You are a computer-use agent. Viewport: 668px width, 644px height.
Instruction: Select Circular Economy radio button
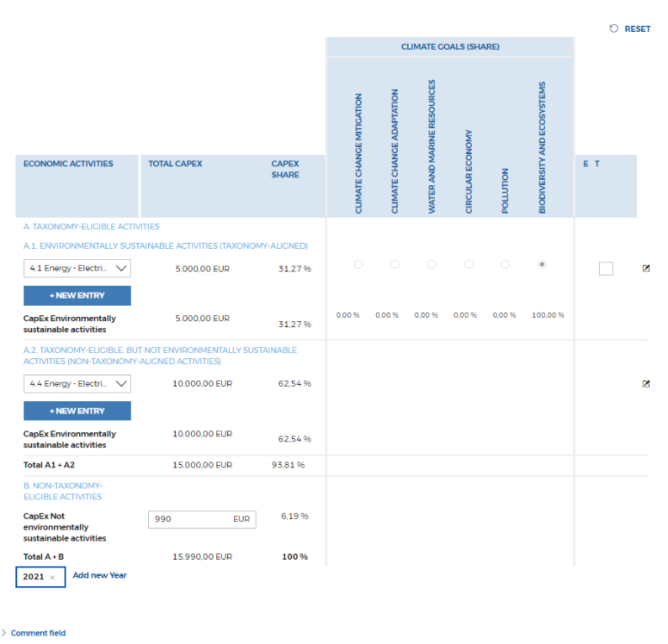pyautogui.click(x=468, y=264)
